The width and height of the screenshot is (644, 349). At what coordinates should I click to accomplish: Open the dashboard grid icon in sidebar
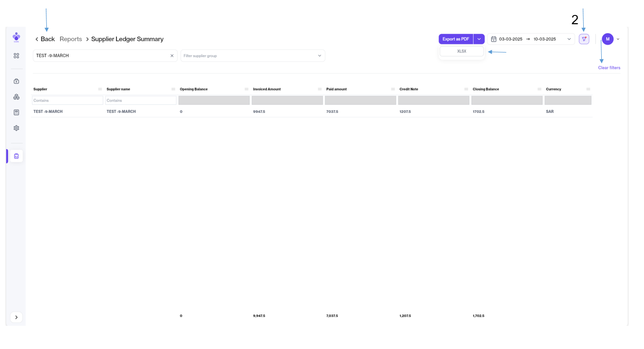point(16,56)
